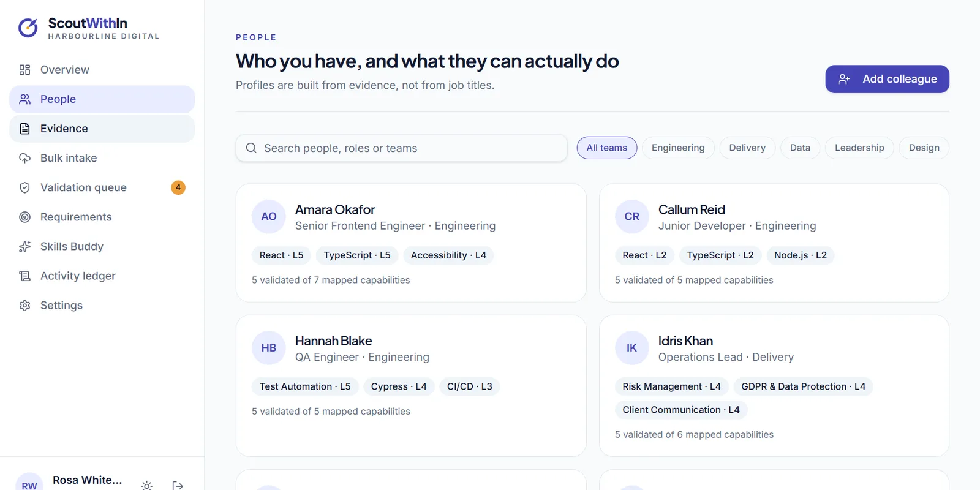This screenshot has width=980, height=490.
Task: Click the Accessibility · L4 skill tag
Action: [448, 255]
